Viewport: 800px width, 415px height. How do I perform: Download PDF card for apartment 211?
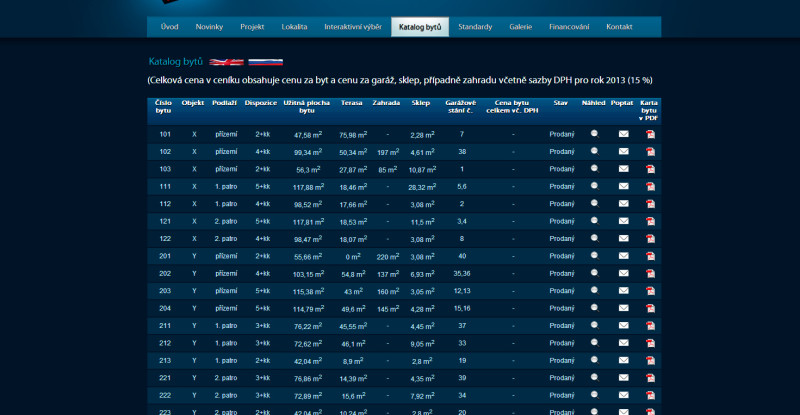coord(650,326)
